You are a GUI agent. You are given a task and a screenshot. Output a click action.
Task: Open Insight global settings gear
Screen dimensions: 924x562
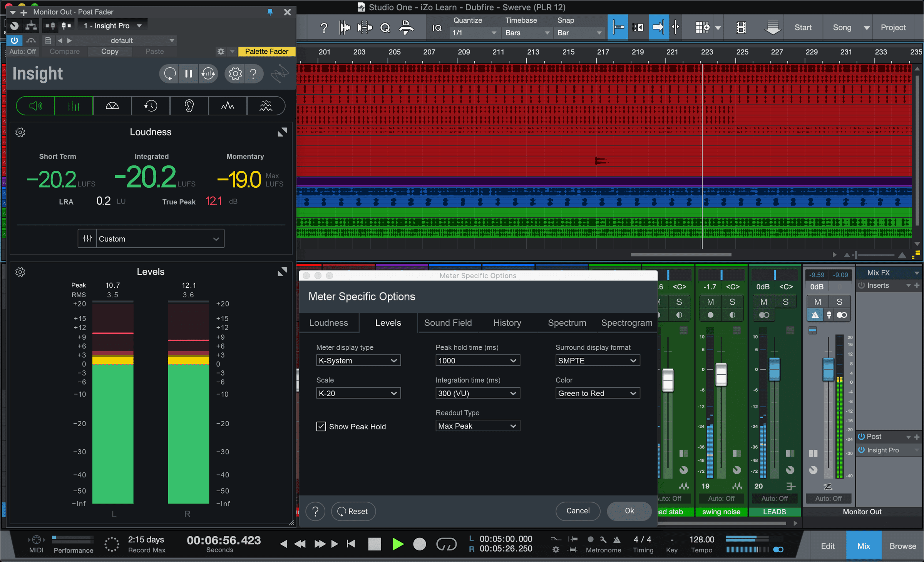coord(235,73)
